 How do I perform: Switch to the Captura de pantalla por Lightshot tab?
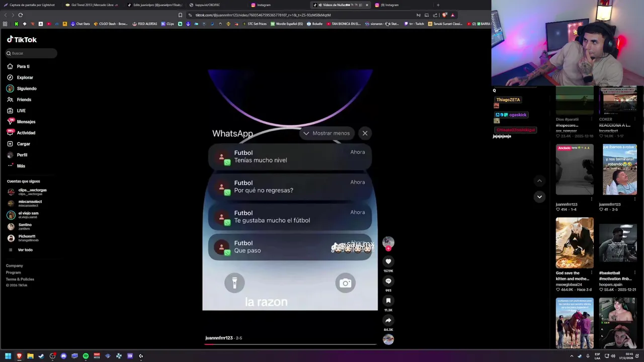tap(30, 5)
